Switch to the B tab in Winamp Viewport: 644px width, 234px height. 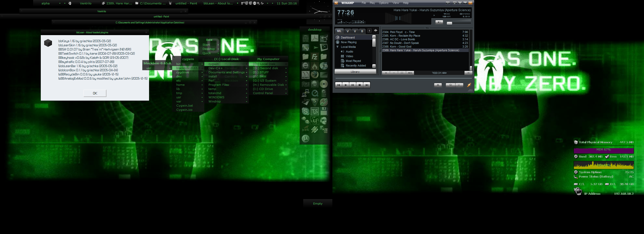[x=362, y=31]
